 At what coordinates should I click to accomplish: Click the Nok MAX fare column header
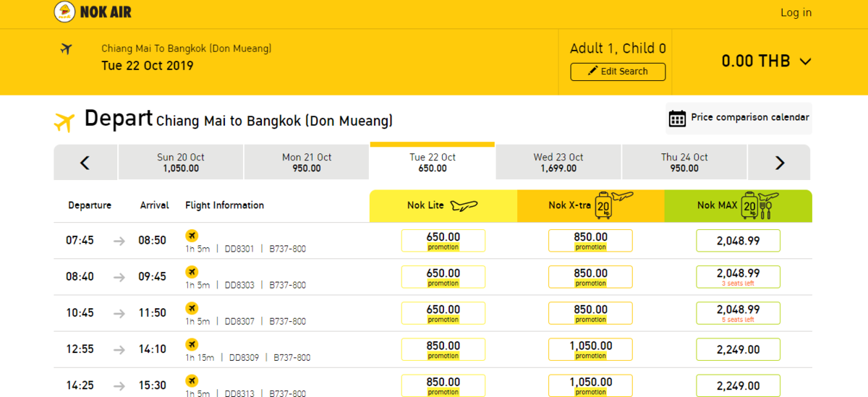click(739, 206)
